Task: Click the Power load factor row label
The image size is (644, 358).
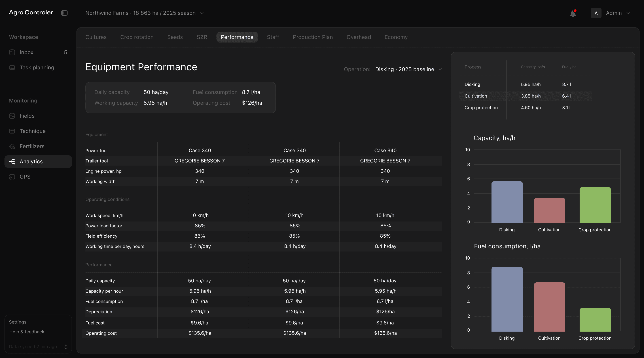Action: click(x=104, y=226)
